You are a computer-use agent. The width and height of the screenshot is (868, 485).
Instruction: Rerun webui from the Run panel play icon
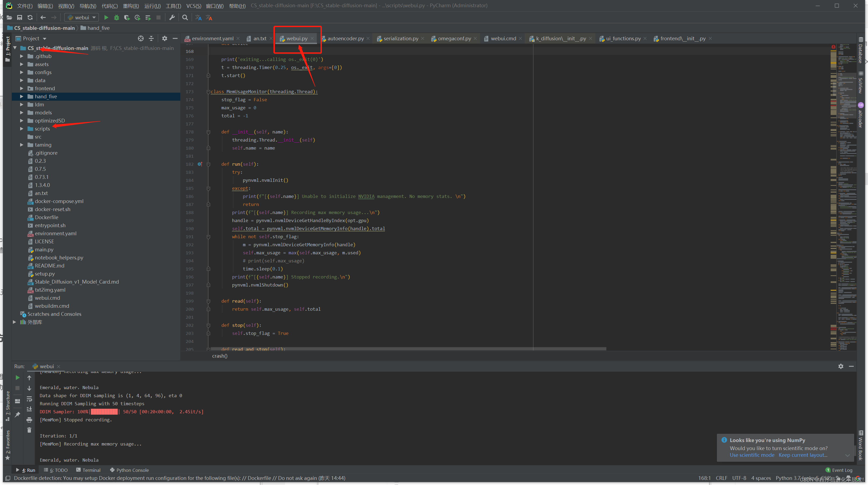click(x=17, y=378)
